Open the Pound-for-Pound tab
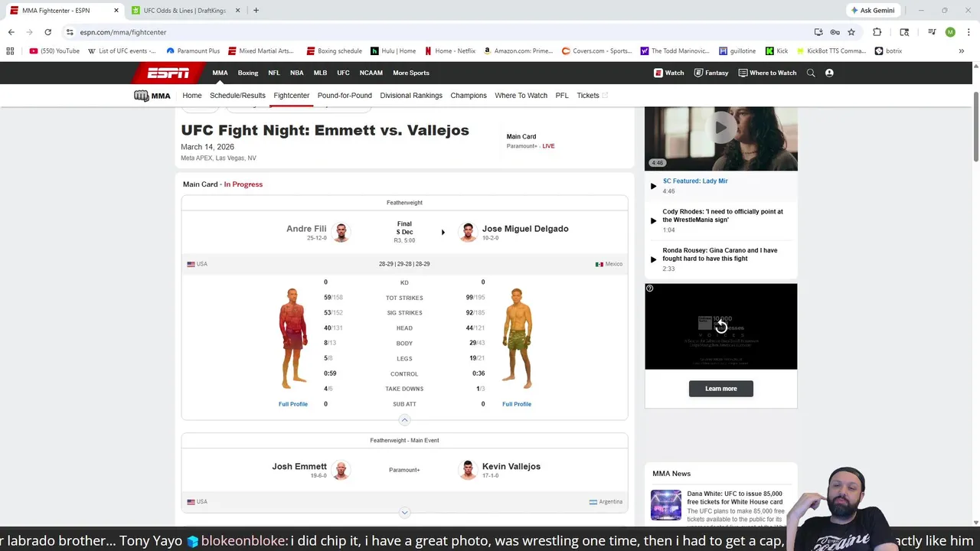Screen dimensions: 980x551 [x=345, y=96]
